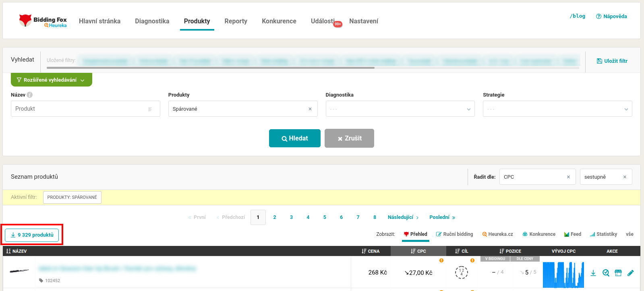The height and width of the screenshot is (291, 644).
Task: Edit the product using the pencil icon
Action: pyautogui.click(x=631, y=273)
